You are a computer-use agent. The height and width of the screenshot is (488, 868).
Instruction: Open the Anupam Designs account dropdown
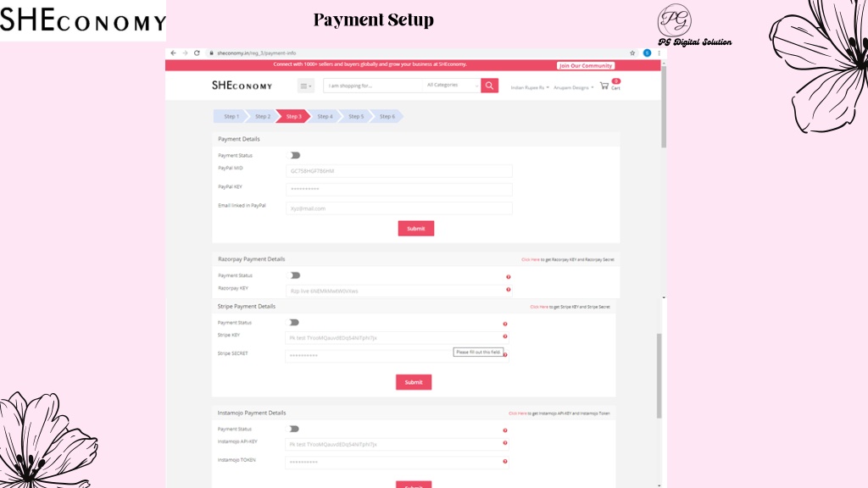click(574, 87)
